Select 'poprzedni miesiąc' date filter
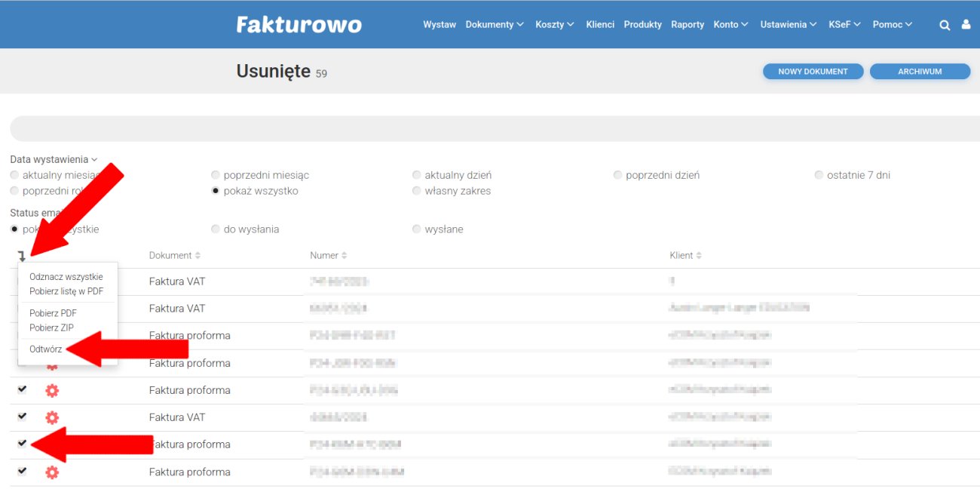980x492 pixels. point(216,175)
